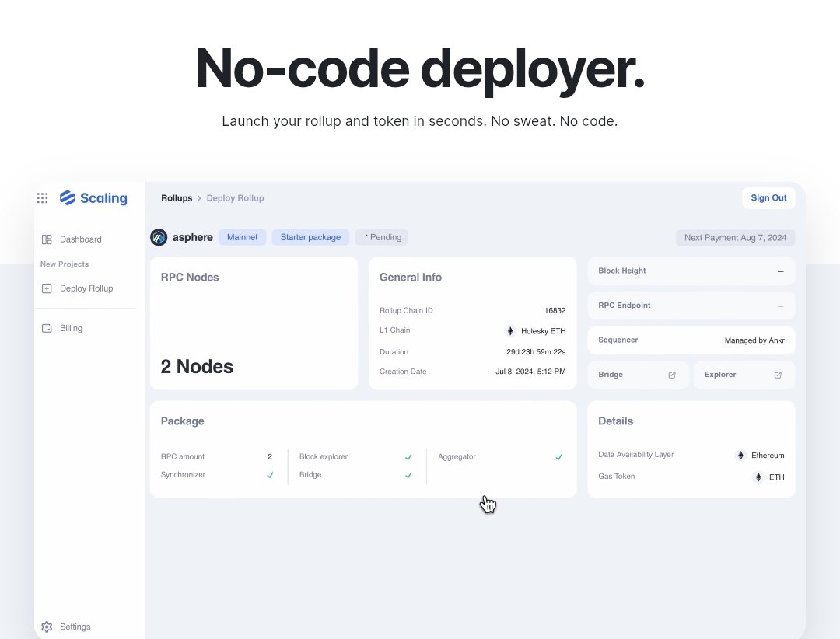The height and width of the screenshot is (639, 840).
Task: Click the Rollup Chain ID label
Action: [x=406, y=311]
